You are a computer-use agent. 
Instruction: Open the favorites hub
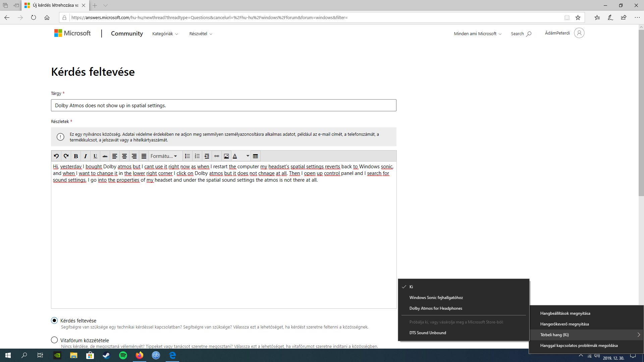[x=597, y=17]
